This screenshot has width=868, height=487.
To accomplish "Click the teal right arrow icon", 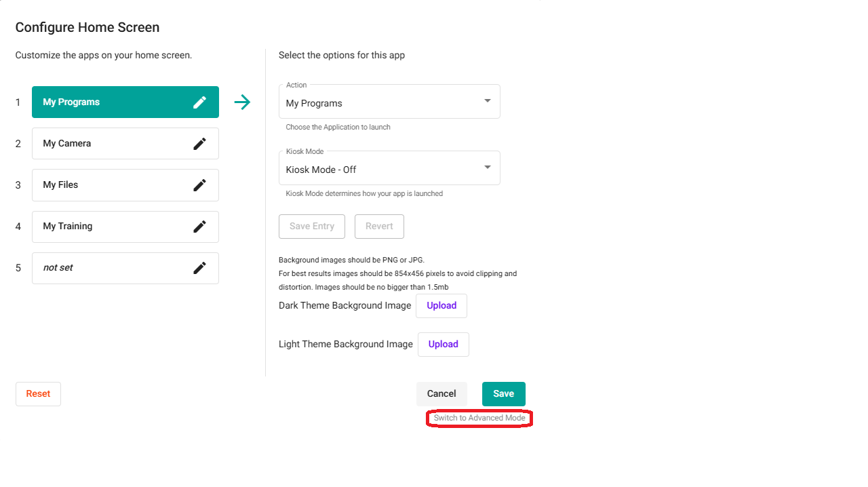I will [242, 102].
